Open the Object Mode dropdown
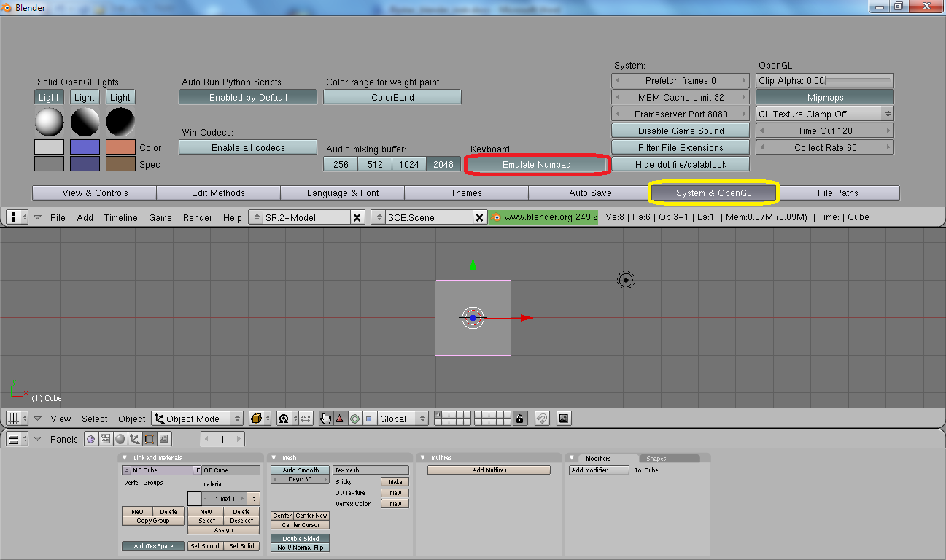 click(198, 419)
